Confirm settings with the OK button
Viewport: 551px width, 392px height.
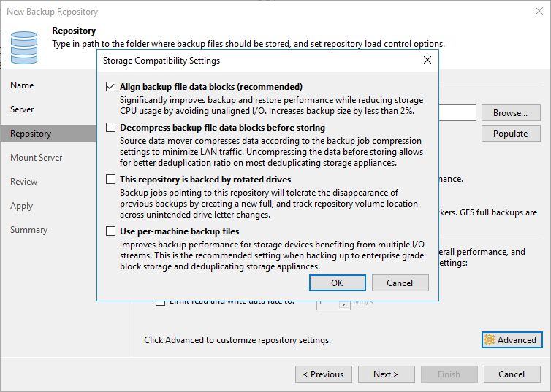(x=338, y=283)
